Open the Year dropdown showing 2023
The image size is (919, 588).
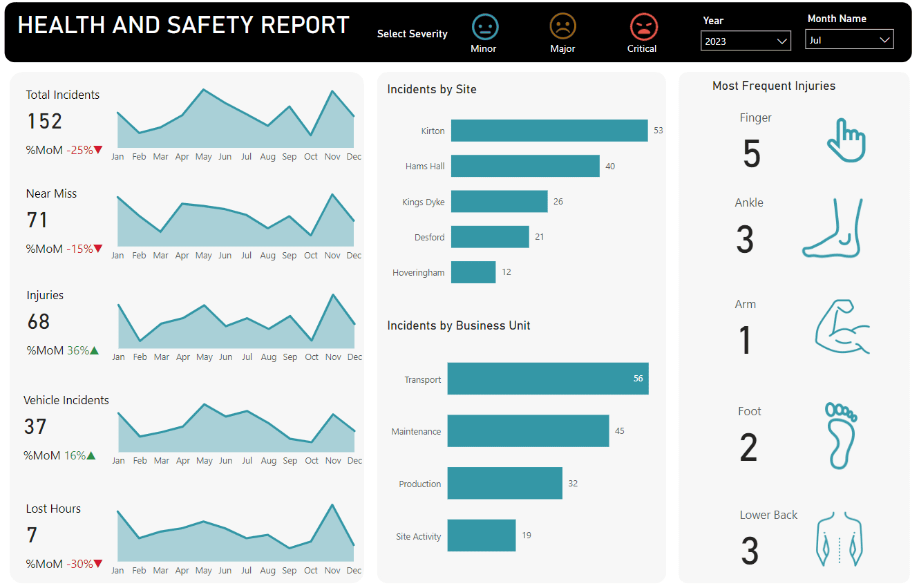[746, 41]
